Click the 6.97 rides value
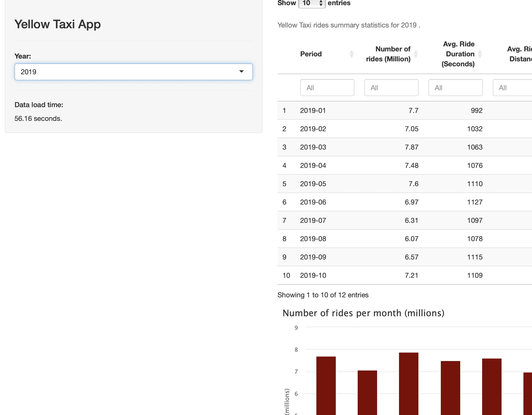The width and height of the screenshot is (532, 415). tap(411, 202)
